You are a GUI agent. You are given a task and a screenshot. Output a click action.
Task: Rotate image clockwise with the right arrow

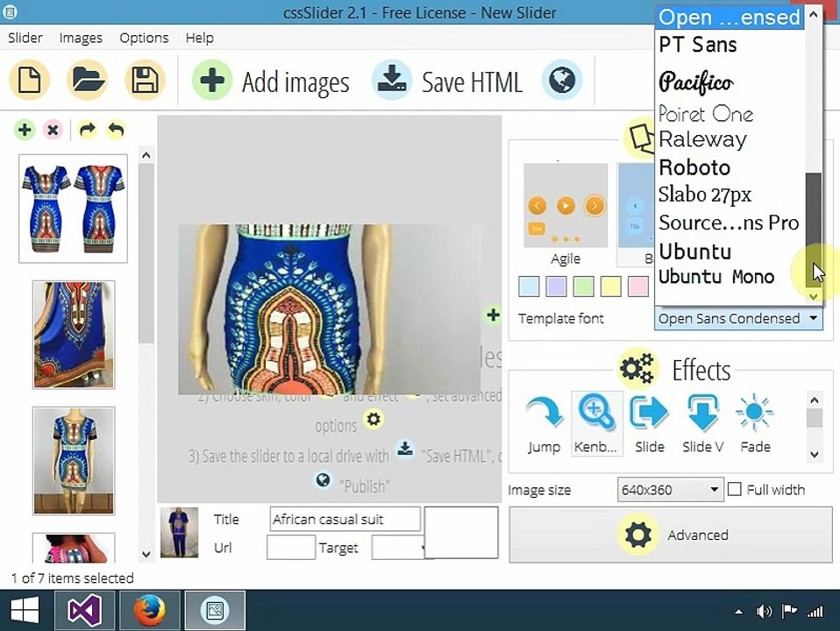(88, 130)
